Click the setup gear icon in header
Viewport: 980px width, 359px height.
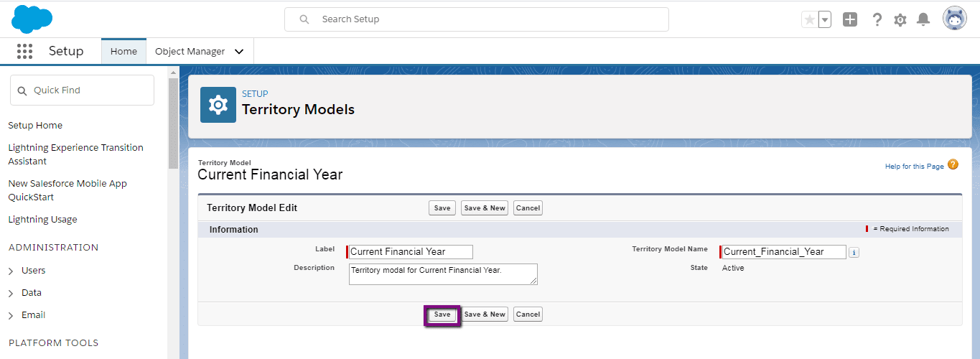coord(900,20)
